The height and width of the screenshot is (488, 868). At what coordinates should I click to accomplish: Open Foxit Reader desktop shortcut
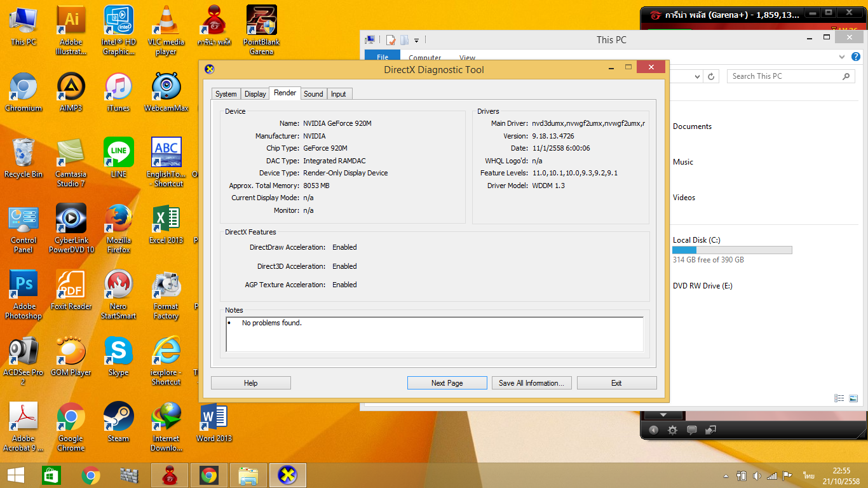coord(71,290)
